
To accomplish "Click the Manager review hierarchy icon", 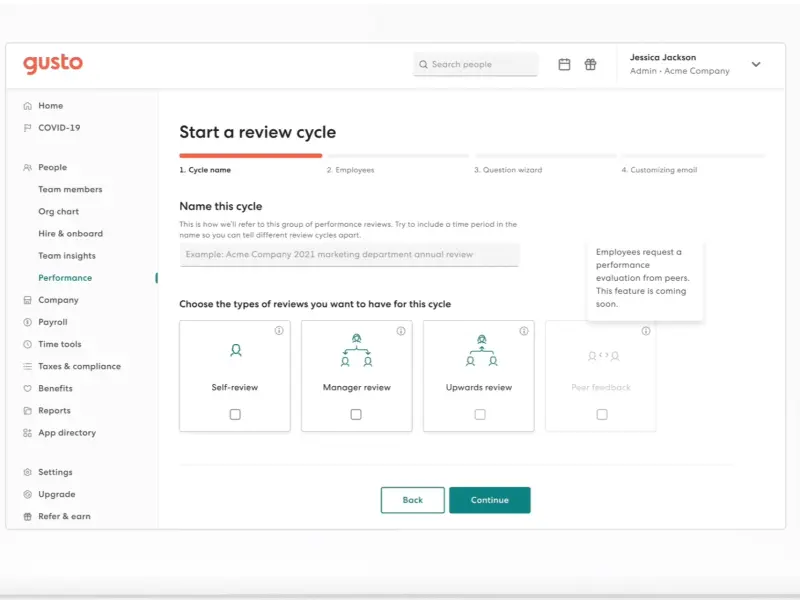I will [x=356, y=350].
